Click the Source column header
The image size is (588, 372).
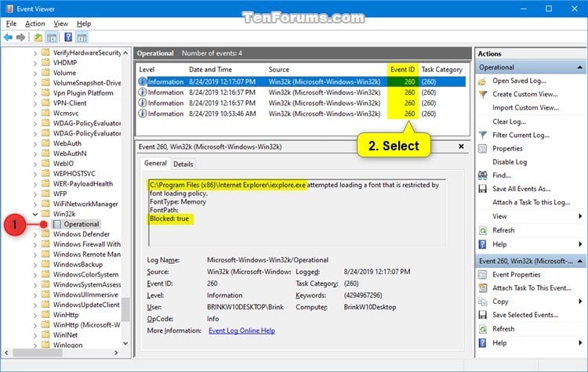coord(326,70)
